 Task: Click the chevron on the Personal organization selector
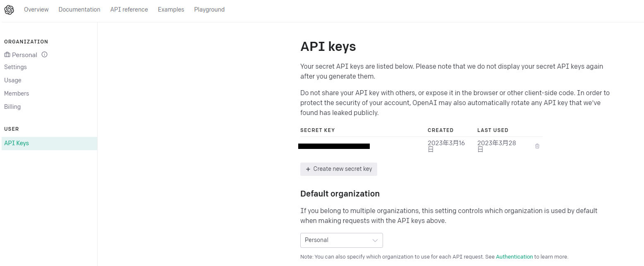click(x=375, y=240)
